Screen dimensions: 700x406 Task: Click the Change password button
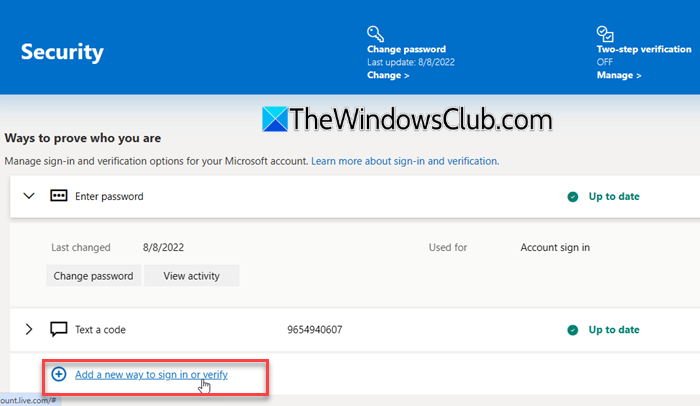click(93, 276)
